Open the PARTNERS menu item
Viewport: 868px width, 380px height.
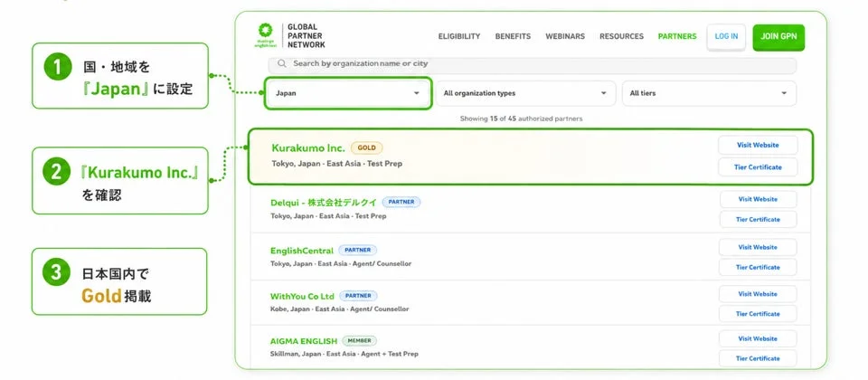point(677,36)
